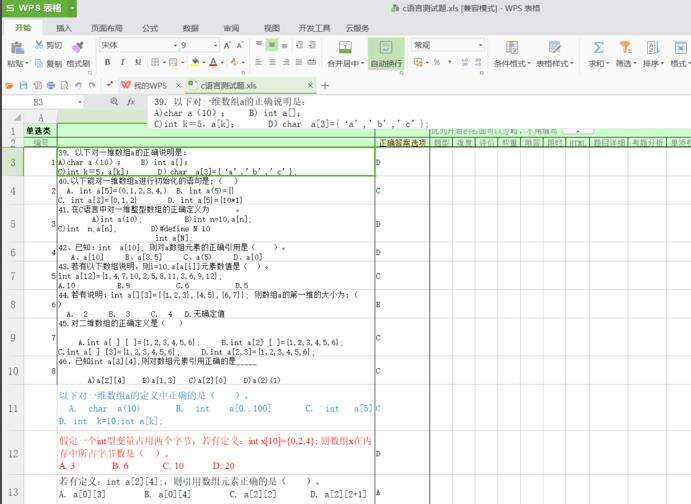Screen dimensions: 691x504
Task: Click the Copy (复制) icon
Action: coord(39,63)
